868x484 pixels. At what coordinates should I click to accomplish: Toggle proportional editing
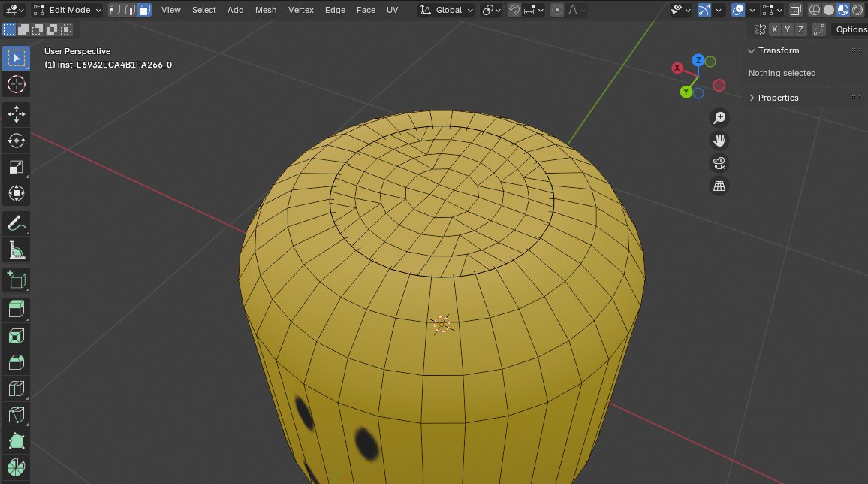557,10
